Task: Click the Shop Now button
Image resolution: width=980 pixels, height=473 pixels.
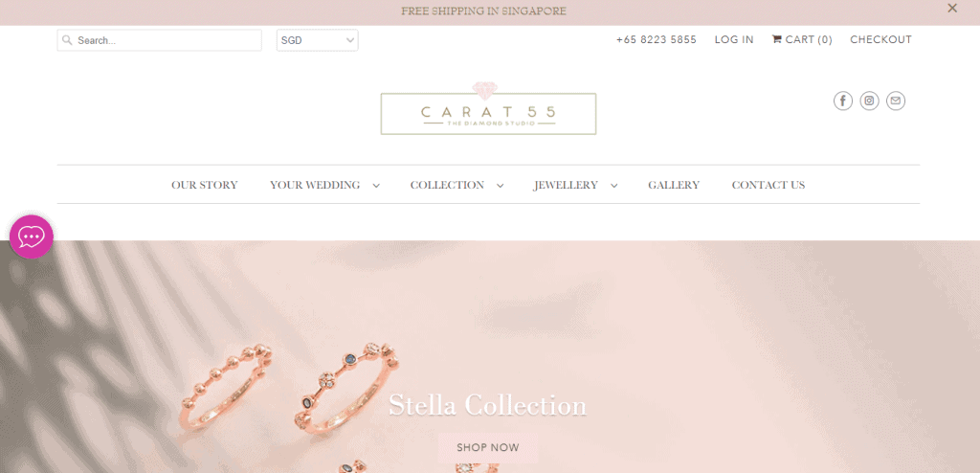Action: pos(488,447)
